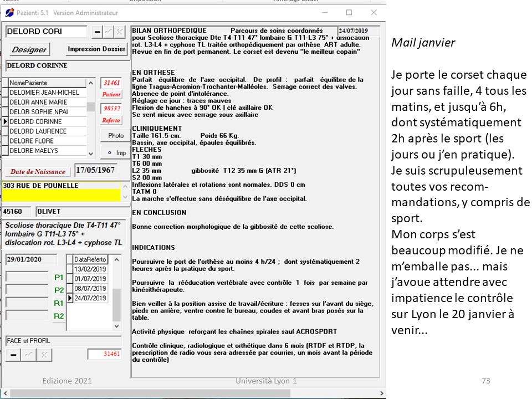Click the Pazienti app icon in title bar
Screen dimensions: 532x399
point(9,13)
